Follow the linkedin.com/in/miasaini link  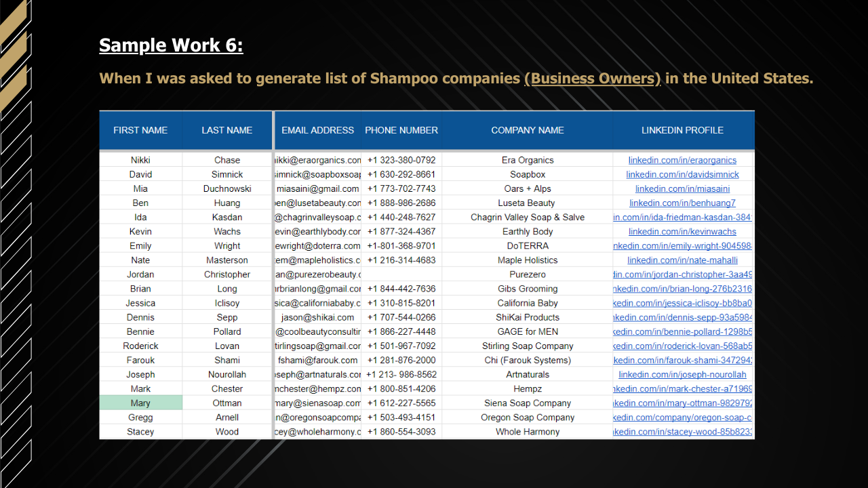[682, 189]
